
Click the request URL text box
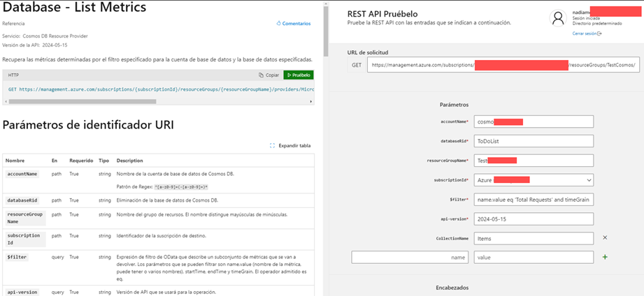coord(502,65)
